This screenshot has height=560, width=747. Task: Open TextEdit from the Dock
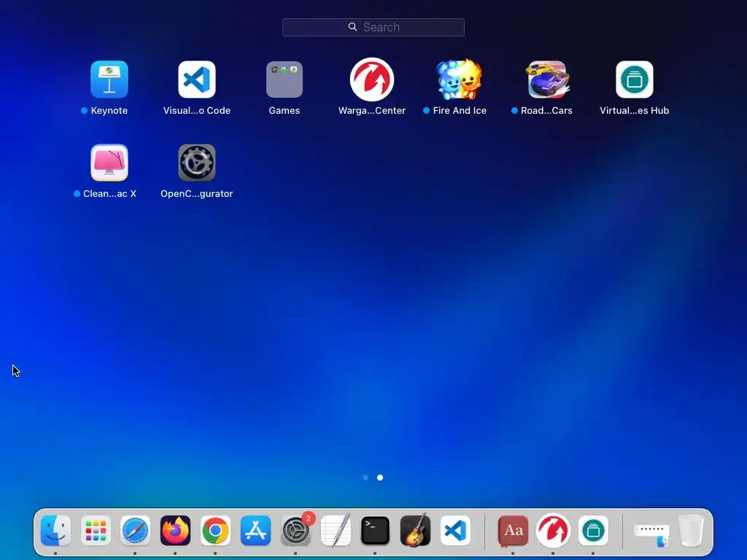(336, 530)
